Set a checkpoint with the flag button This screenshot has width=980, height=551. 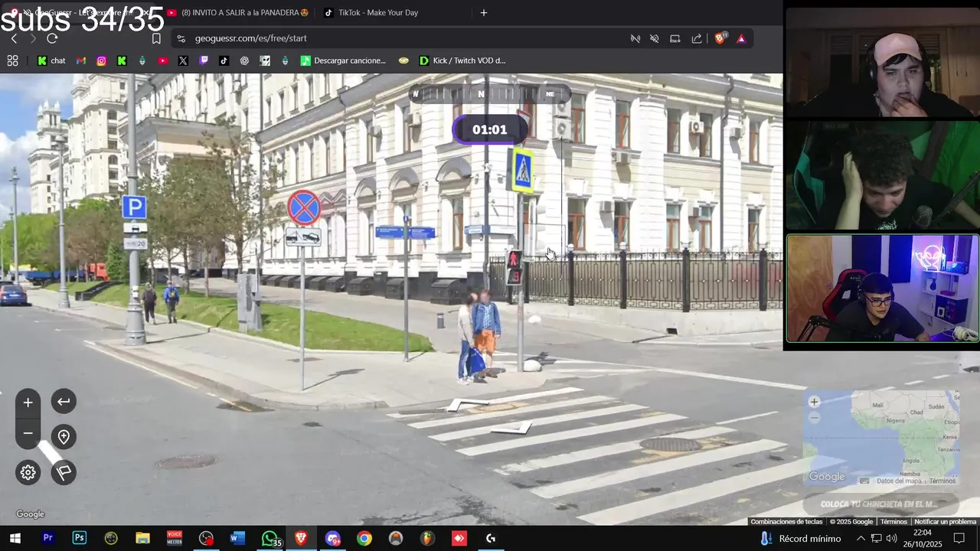point(64,472)
